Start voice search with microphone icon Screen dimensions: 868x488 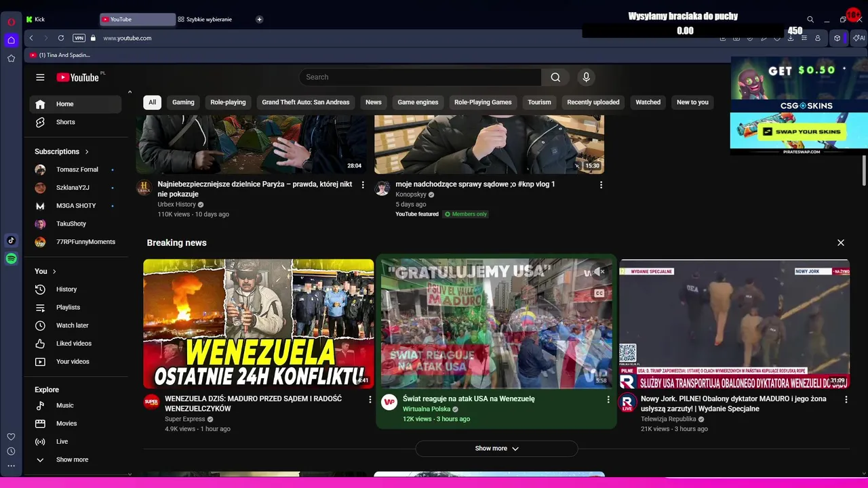coord(587,77)
